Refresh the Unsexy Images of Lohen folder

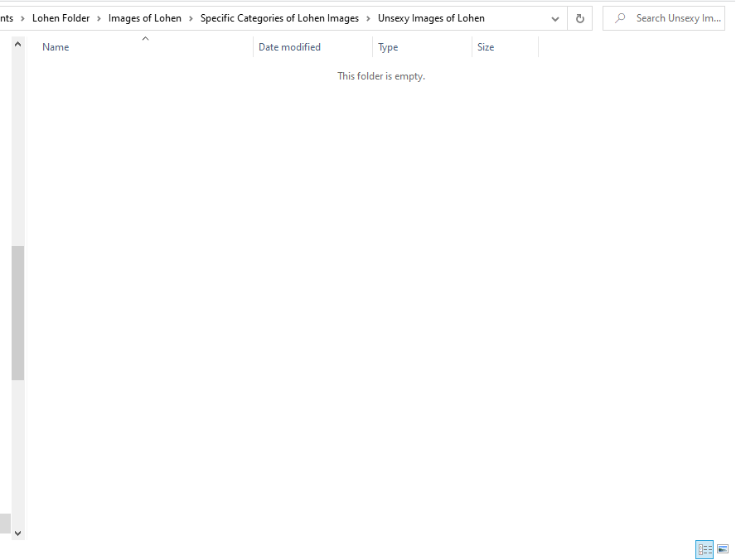click(x=579, y=19)
